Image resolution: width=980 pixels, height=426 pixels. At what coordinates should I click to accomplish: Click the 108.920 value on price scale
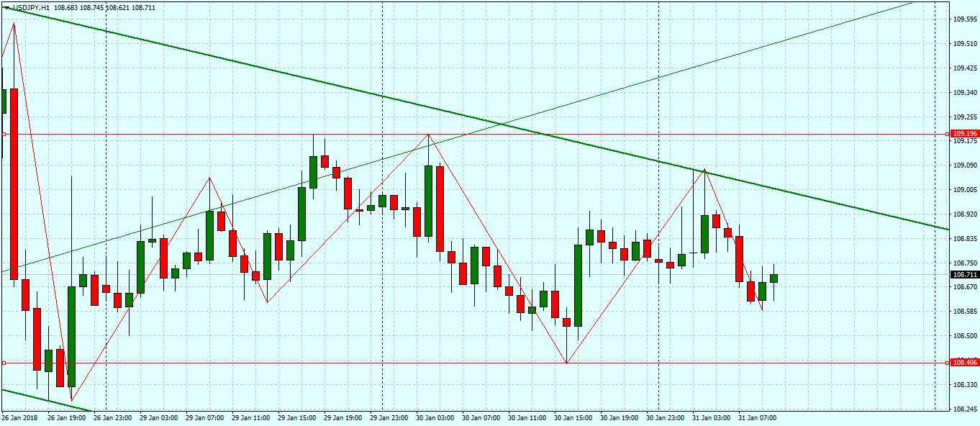tap(964, 214)
